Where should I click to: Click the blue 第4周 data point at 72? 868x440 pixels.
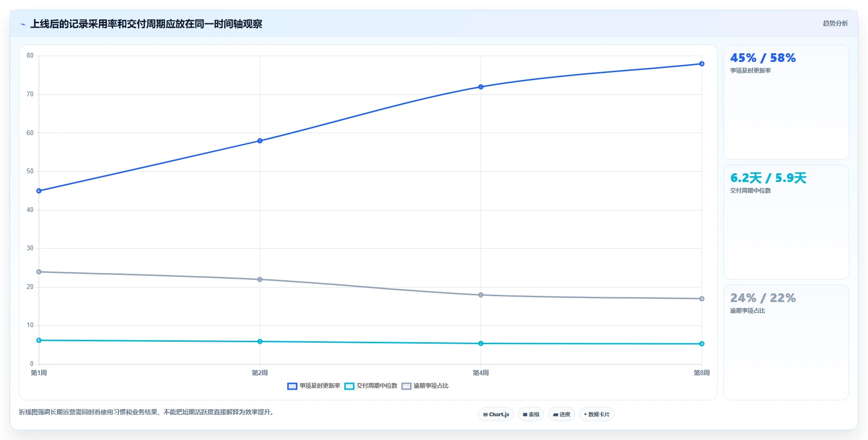coord(481,87)
